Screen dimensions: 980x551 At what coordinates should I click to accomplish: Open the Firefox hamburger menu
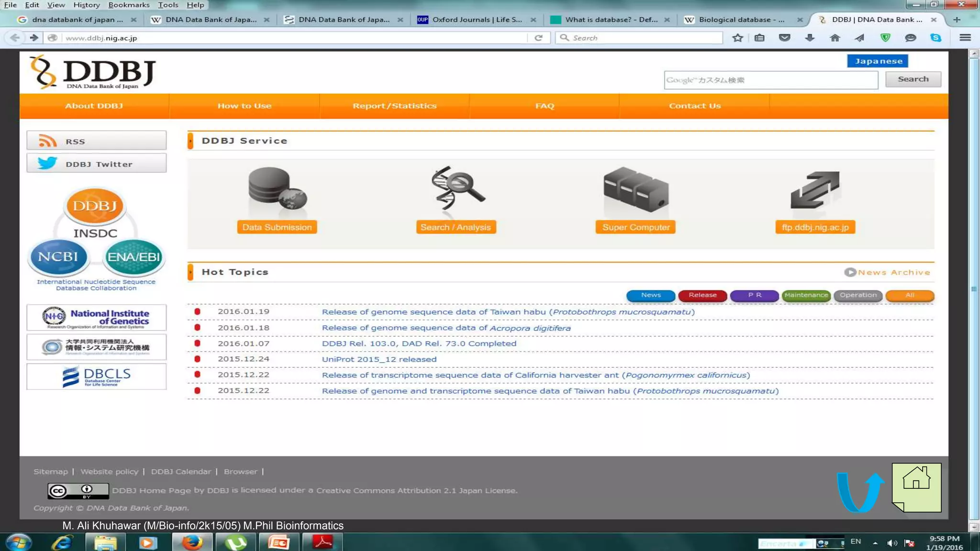(x=965, y=38)
